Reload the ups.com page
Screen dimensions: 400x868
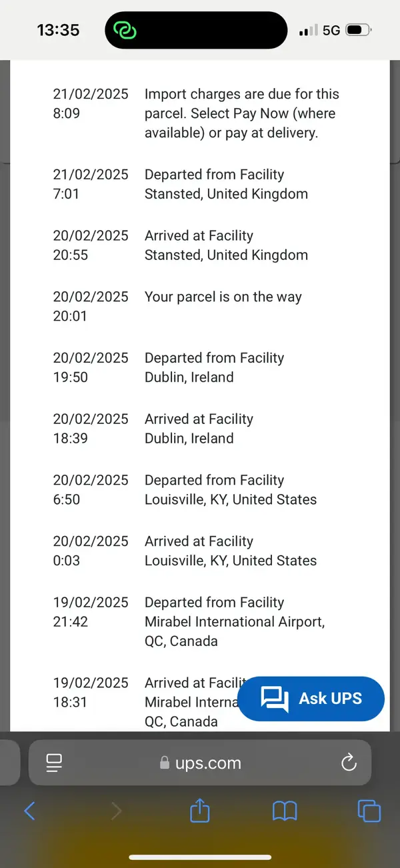pos(349,763)
